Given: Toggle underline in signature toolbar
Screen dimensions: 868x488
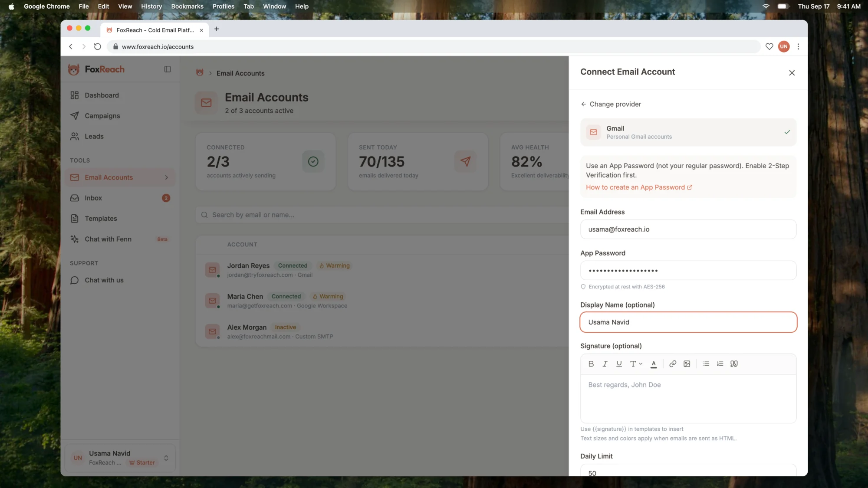Looking at the screenshot, I should [619, 364].
